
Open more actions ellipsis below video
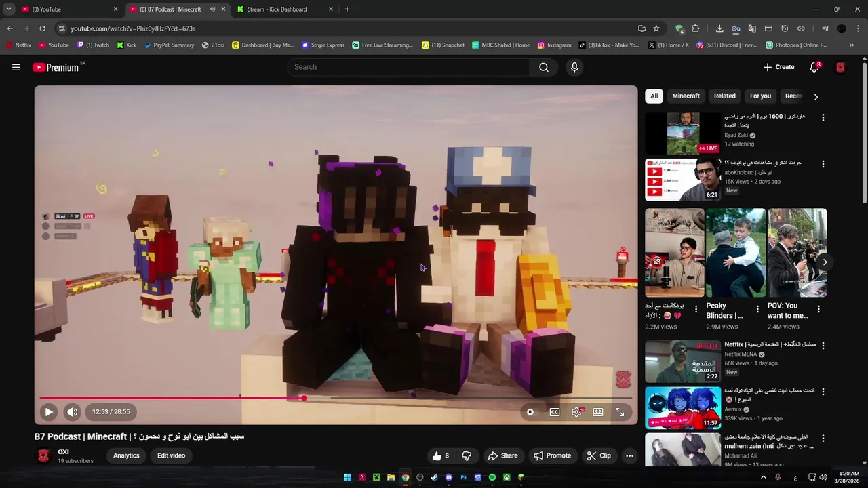(x=629, y=455)
